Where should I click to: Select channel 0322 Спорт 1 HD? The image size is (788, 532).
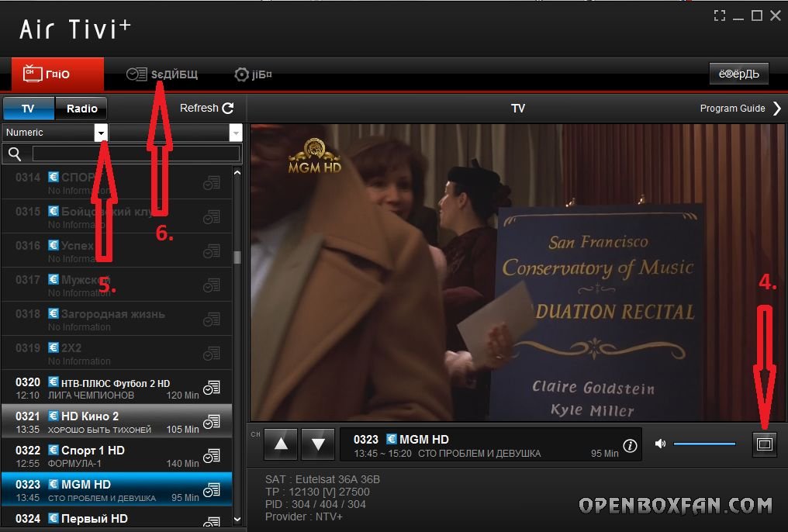(117, 456)
